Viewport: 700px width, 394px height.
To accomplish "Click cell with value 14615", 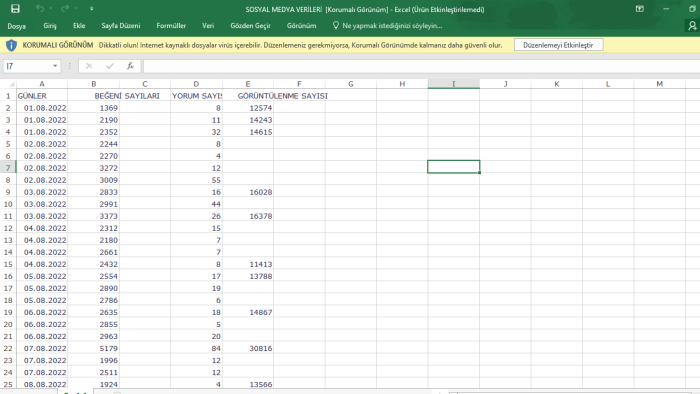I will 248,132.
